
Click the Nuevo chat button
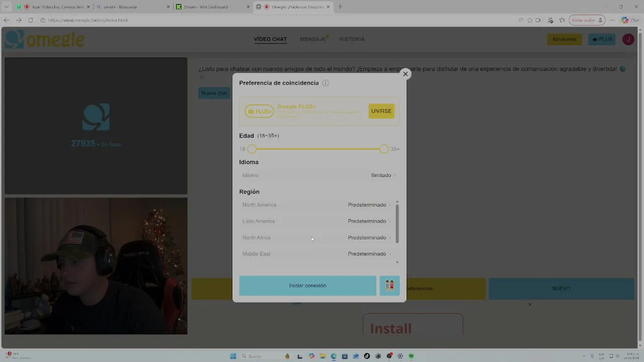[x=214, y=93]
